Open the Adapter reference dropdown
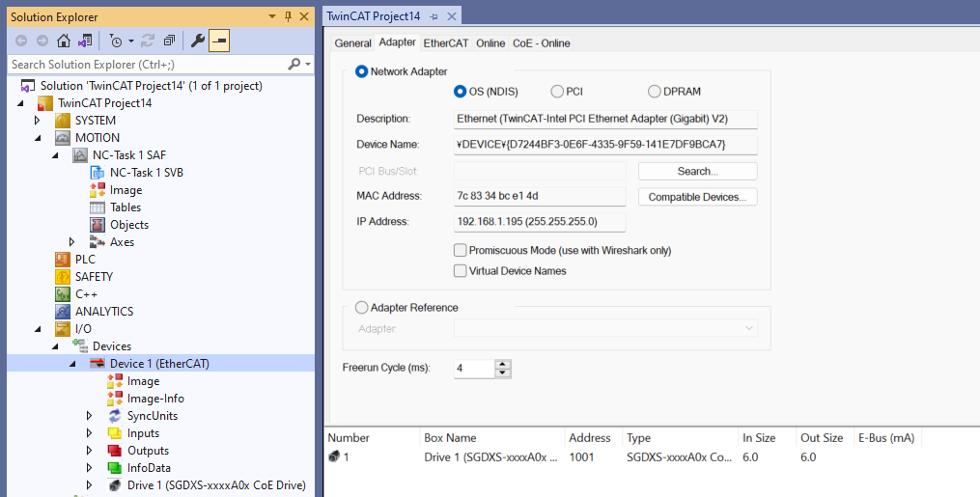The width and height of the screenshot is (980, 497). click(x=748, y=328)
